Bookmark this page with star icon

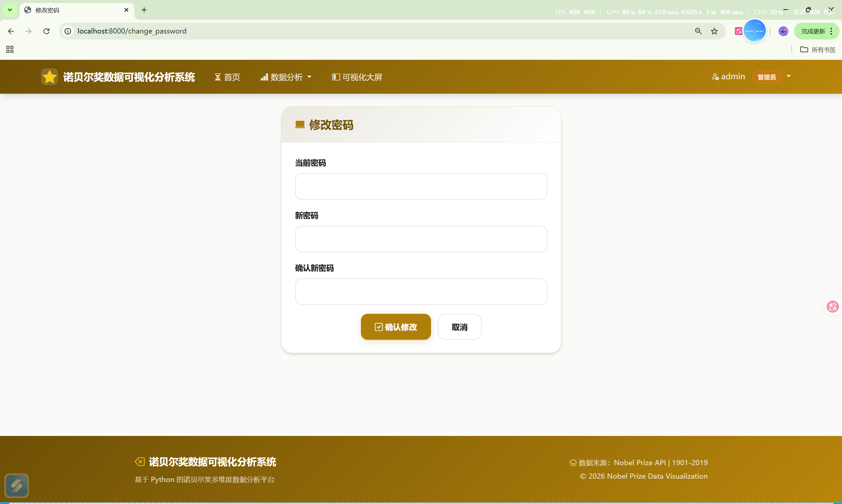click(714, 31)
